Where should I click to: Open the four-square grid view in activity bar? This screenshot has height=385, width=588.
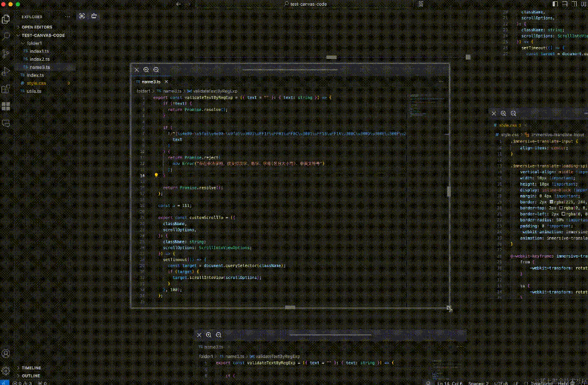coord(6,107)
